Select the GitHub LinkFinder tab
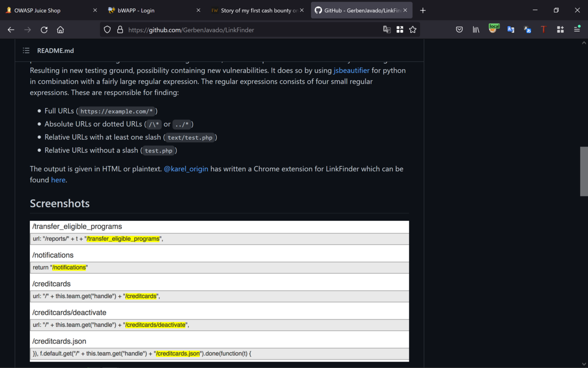 click(361, 10)
